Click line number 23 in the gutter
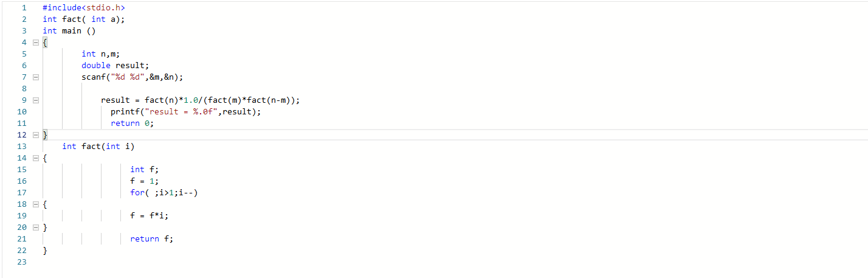 point(22,262)
